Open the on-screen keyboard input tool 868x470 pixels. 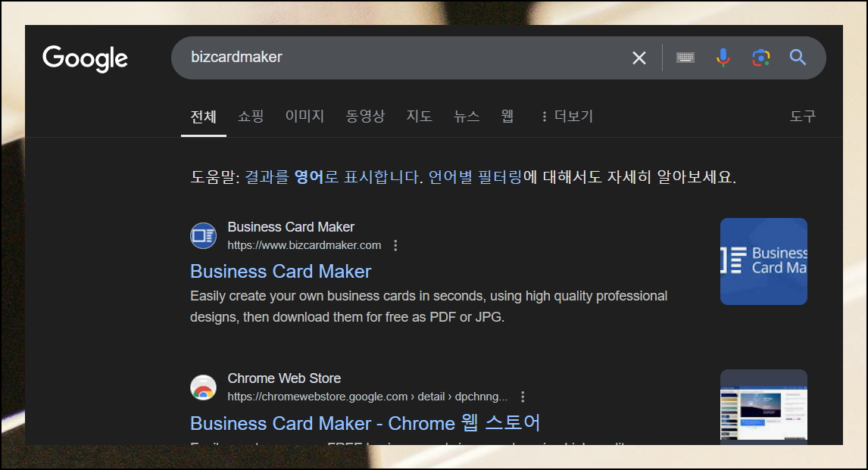click(685, 58)
